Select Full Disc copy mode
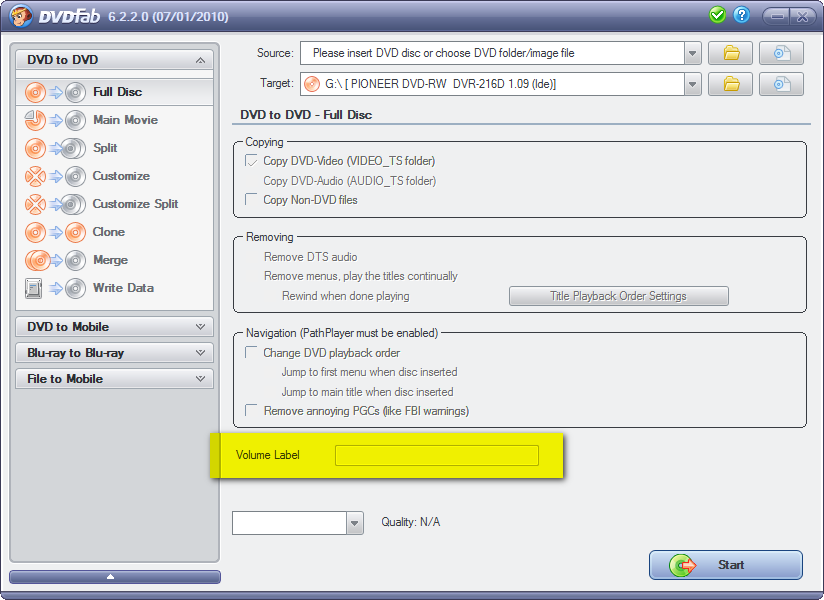824x600 pixels. point(115,92)
